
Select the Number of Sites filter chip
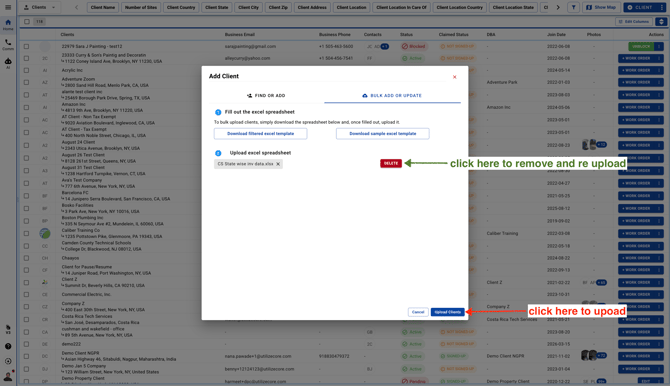(x=141, y=7)
